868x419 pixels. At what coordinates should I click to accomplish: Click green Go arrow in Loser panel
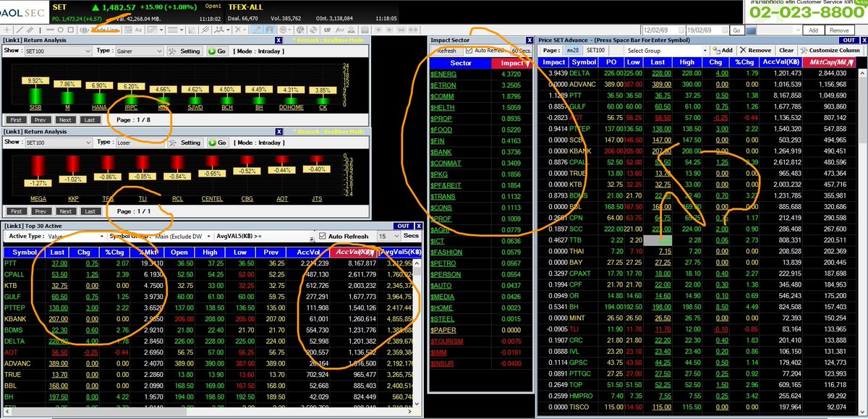tap(216, 143)
